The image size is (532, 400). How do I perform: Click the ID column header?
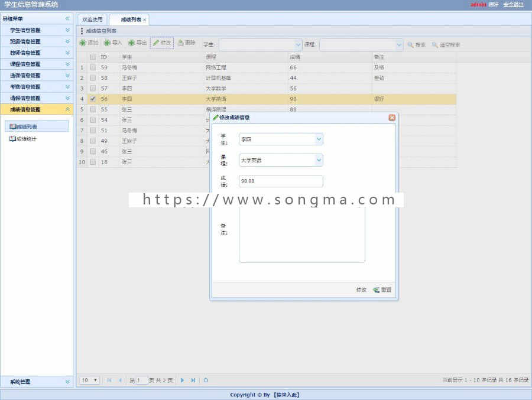click(x=108, y=57)
